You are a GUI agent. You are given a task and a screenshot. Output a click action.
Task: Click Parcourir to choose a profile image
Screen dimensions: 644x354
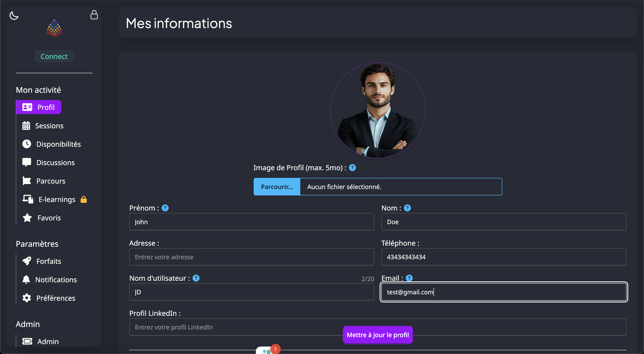(x=277, y=187)
